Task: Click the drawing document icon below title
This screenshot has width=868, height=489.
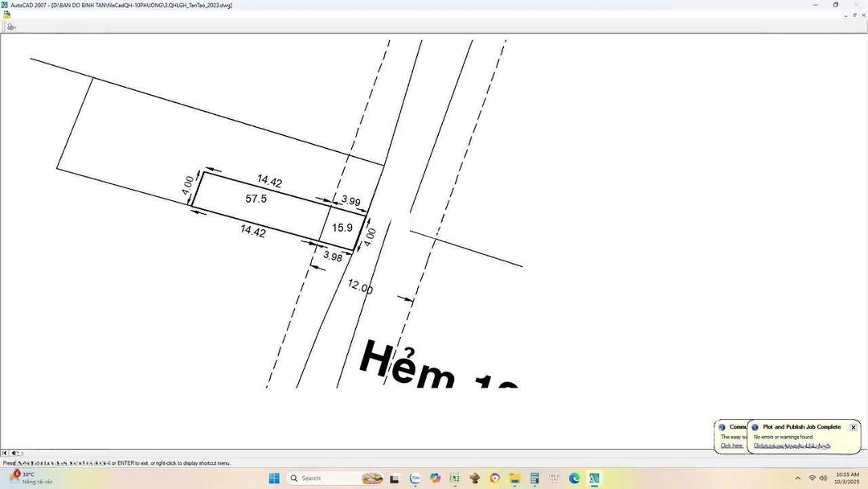Action: click(6, 14)
